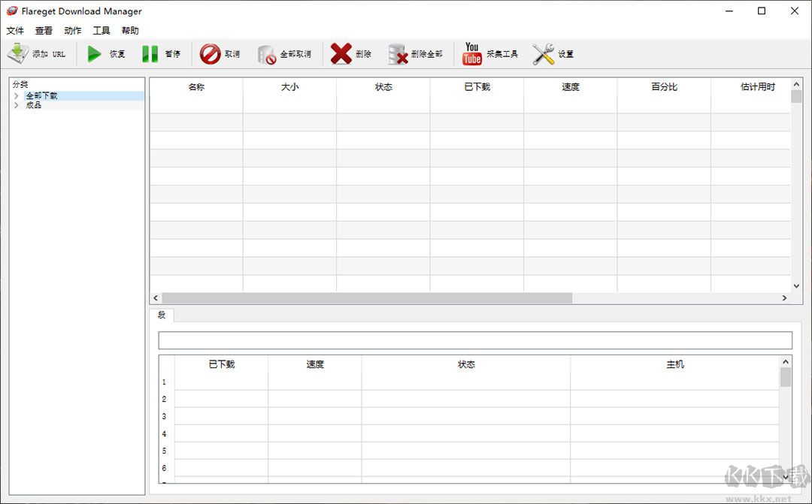Viewport: 812px width, 504px height.
Task: Select the 全部下载 category
Action: tap(41, 96)
